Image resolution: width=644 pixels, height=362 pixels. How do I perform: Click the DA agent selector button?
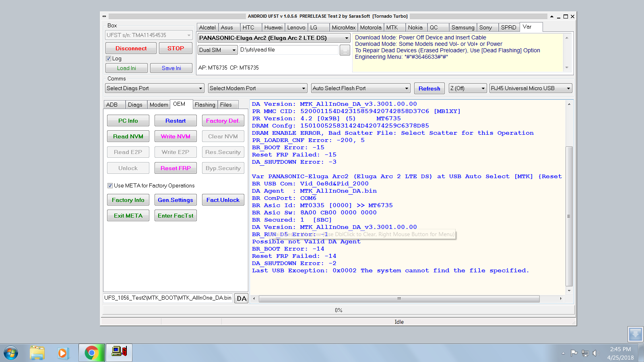click(242, 298)
